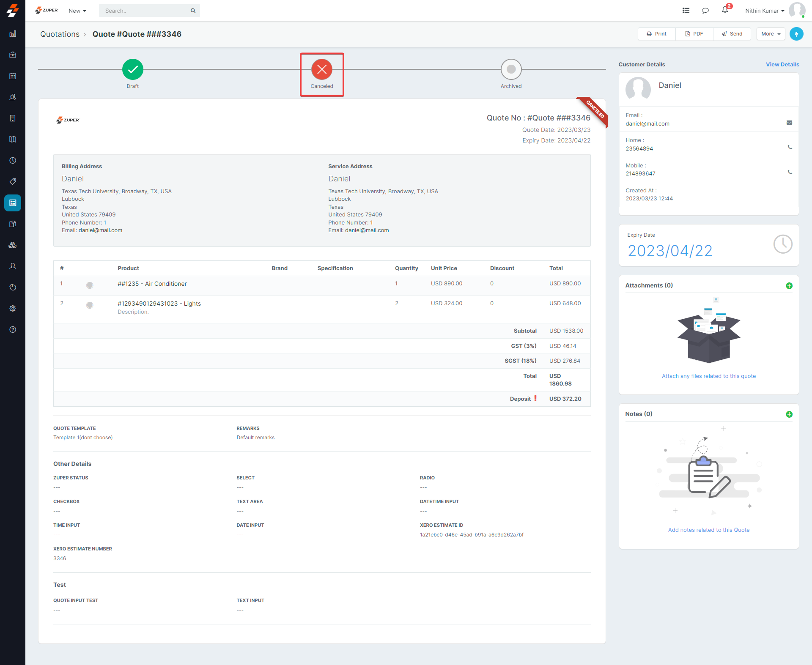Open View Details link for customer
The width and height of the screenshot is (812, 665).
782,64
